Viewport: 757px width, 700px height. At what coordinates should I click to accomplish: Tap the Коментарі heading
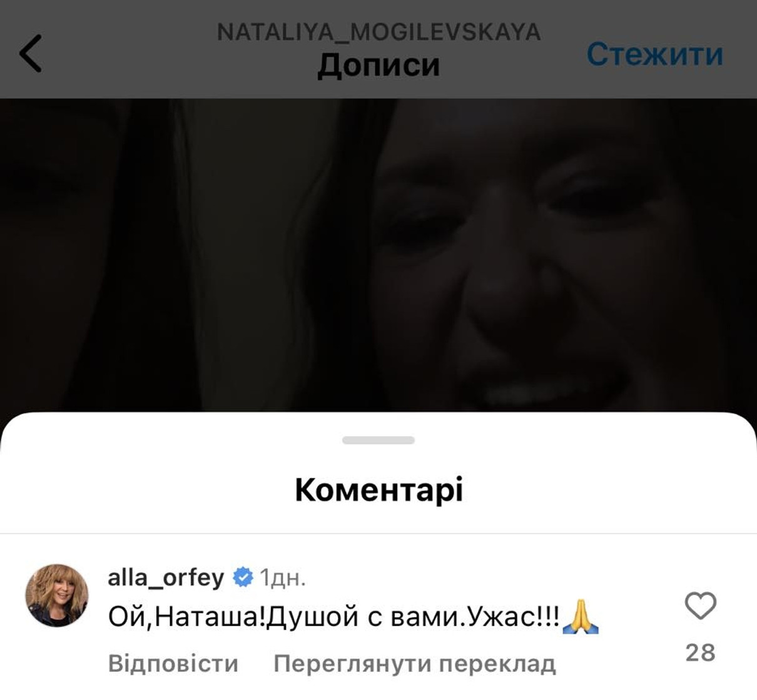tap(378, 490)
